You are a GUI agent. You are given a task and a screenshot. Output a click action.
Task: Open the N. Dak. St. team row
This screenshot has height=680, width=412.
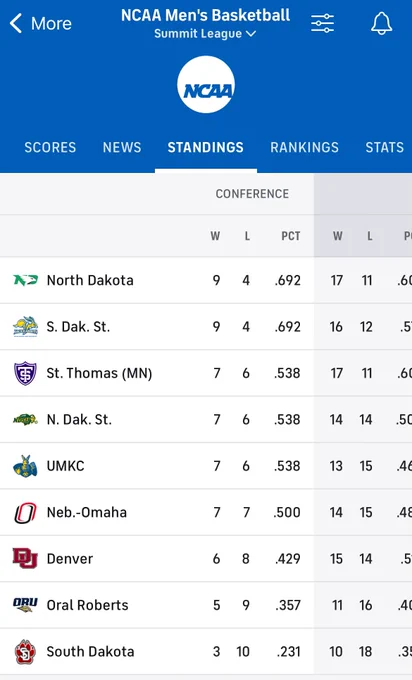206,419
